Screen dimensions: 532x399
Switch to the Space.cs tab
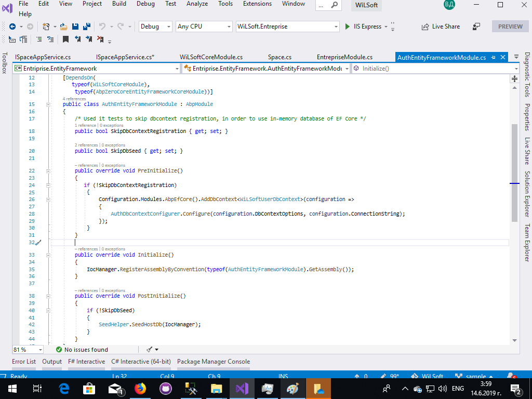[280, 57]
